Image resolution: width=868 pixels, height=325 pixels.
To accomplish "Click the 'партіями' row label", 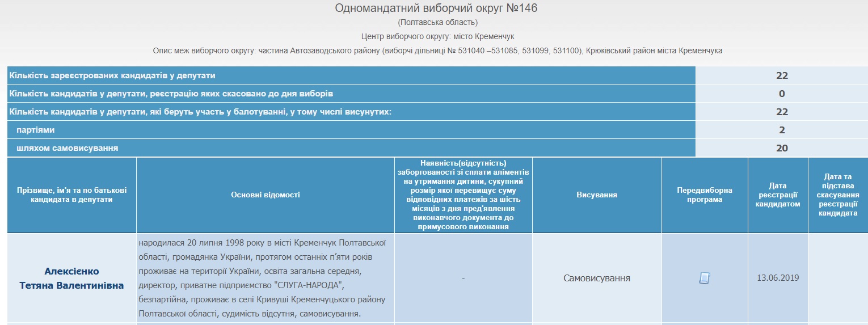I will pos(35,130).
